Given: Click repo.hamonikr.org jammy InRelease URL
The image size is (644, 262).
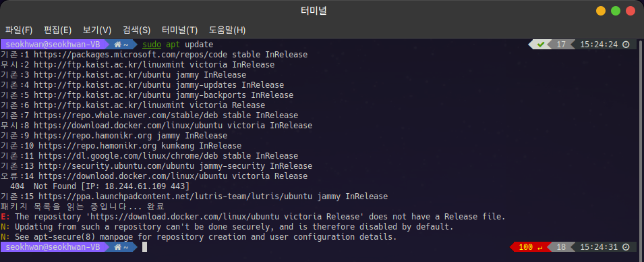Looking at the screenshot, I should [130, 136].
